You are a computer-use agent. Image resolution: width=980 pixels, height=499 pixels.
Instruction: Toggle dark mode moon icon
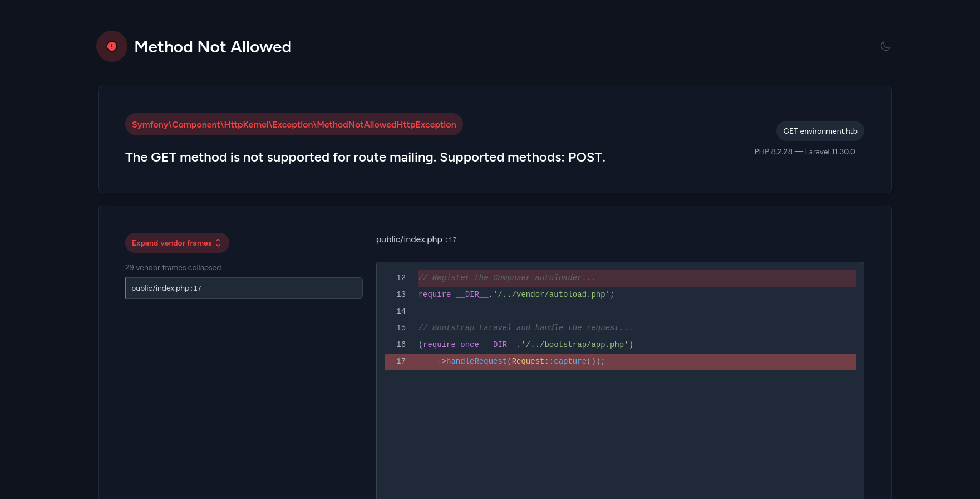(x=885, y=46)
